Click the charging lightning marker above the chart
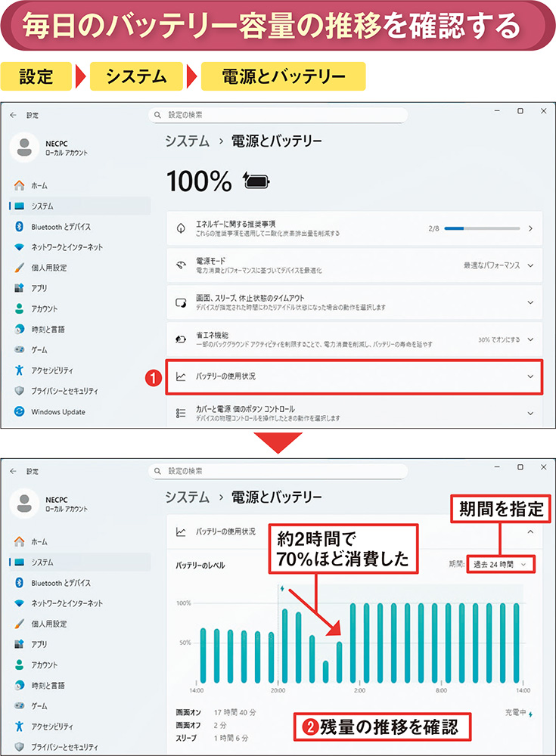The image size is (556, 756). pos(282,589)
